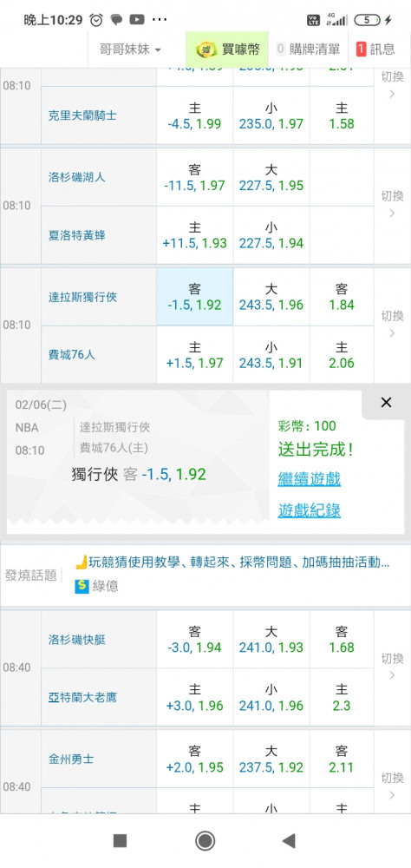The width and height of the screenshot is (411, 868).
Task: Tap the Android recent apps square
Action: 120,841
